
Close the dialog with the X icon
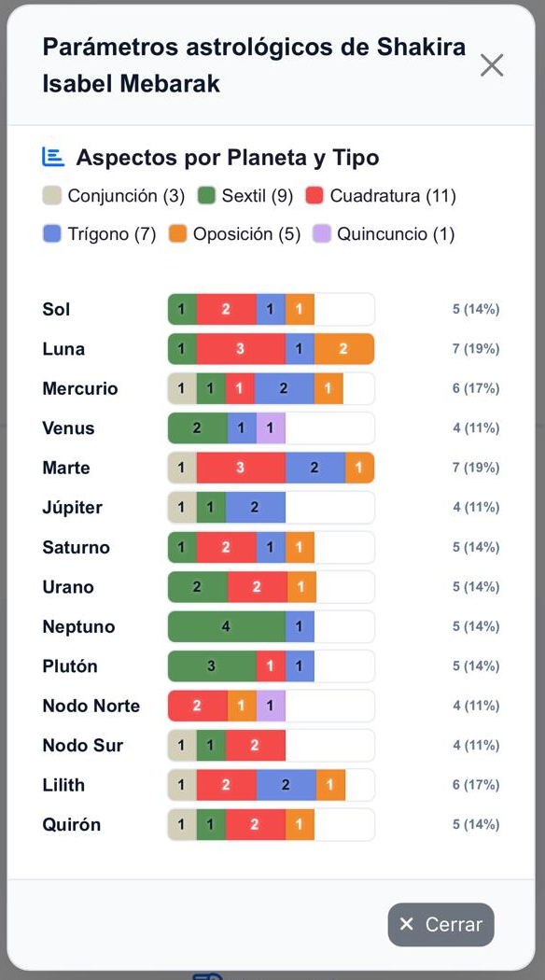492,65
